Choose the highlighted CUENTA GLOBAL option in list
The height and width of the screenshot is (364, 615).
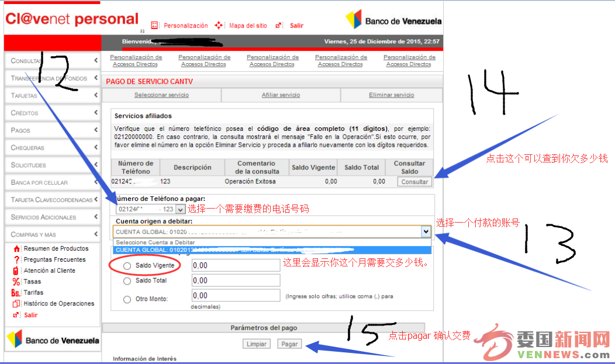[272, 250]
